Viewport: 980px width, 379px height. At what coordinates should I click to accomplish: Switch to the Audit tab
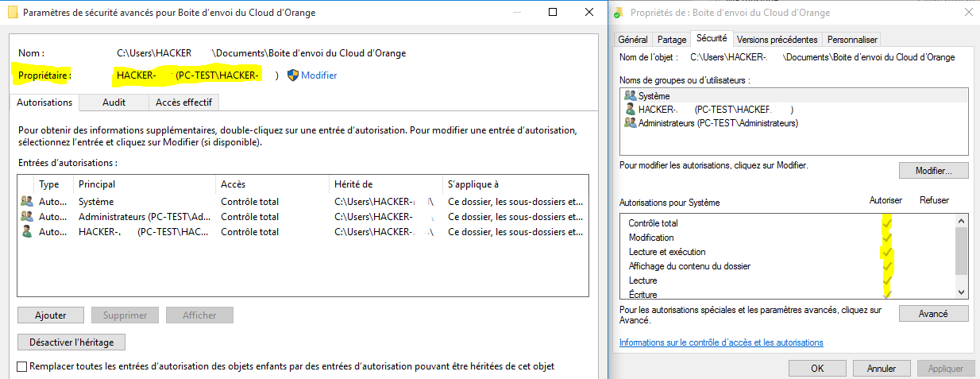(x=114, y=102)
